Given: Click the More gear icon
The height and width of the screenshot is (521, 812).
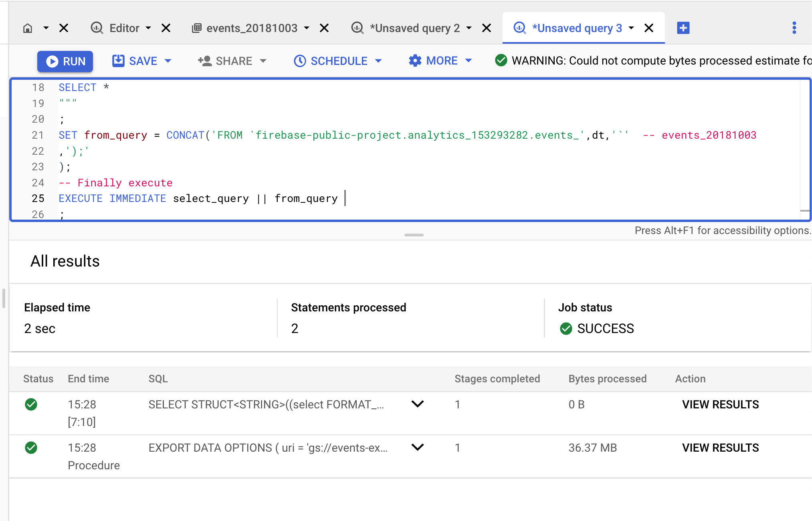Looking at the screenshot, I should (415, 61).
